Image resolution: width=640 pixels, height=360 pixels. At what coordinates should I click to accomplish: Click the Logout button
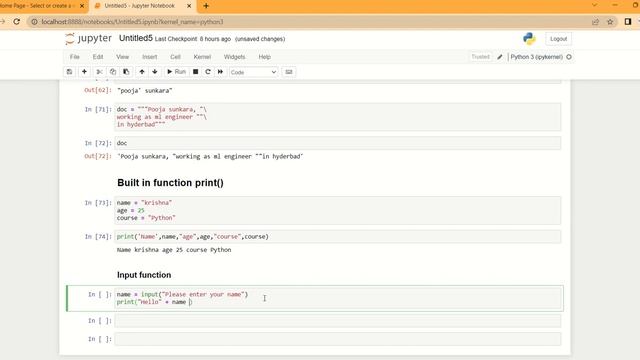tap(558, 39)
